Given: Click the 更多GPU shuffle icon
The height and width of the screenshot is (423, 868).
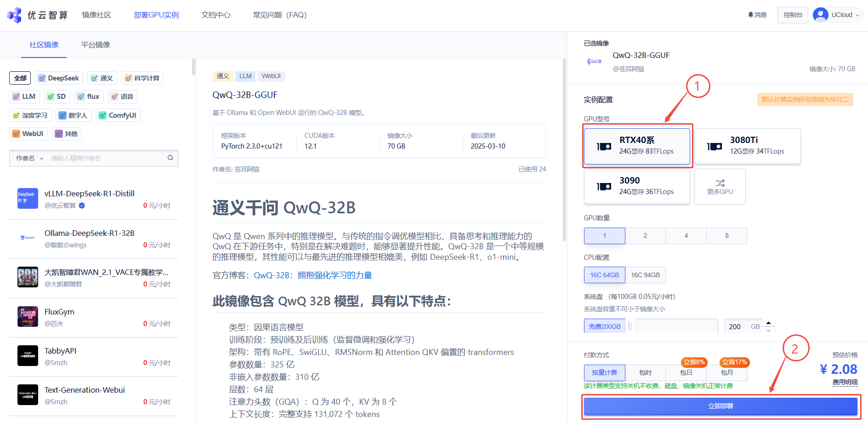Looking at the screenshot, I should pos(720,183).
